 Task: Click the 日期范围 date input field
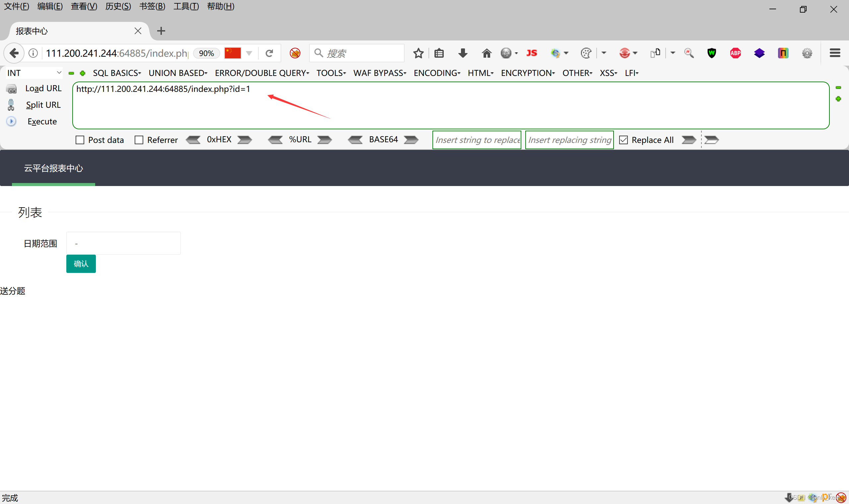[123, 243]
